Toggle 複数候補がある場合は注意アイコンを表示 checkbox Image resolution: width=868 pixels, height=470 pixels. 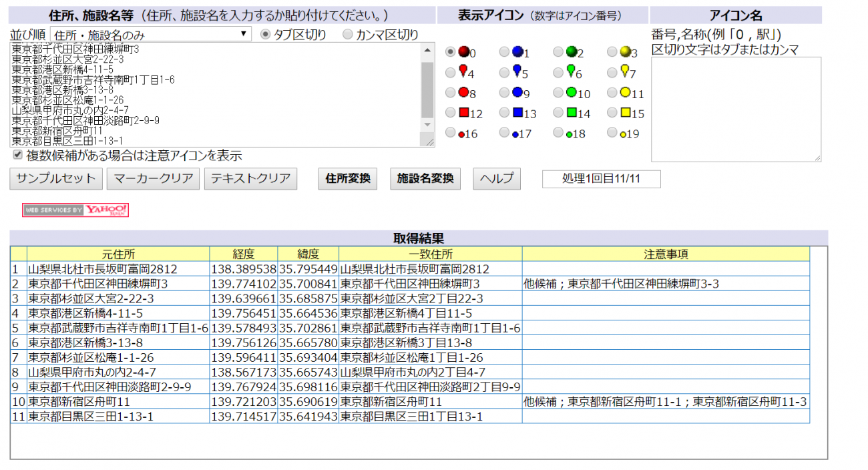click(x=17, y=155)
